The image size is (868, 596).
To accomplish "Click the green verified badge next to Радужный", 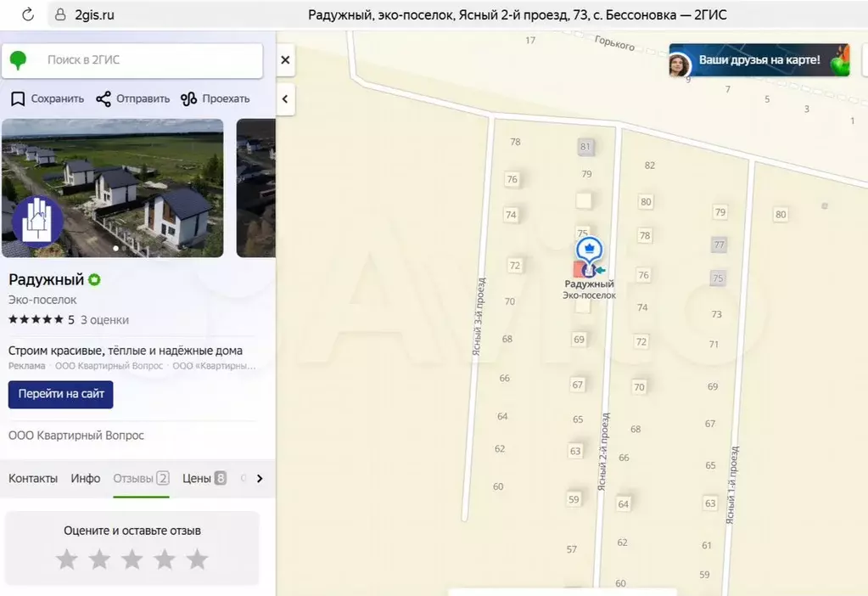I will [95, 279].
